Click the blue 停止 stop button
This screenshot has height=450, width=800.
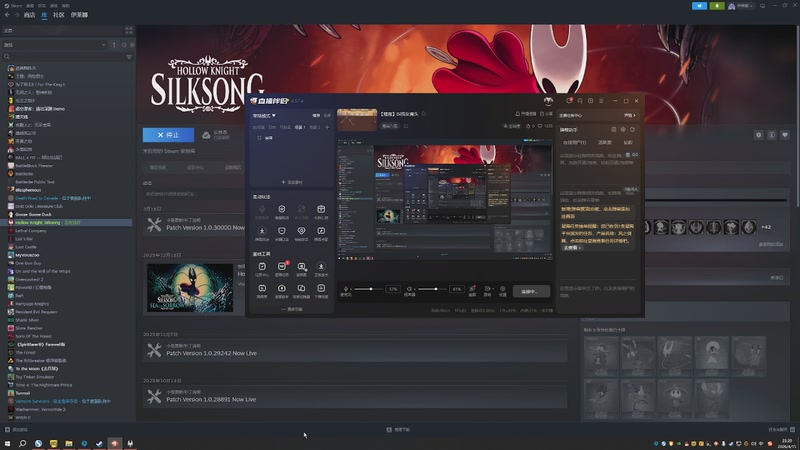168,135
